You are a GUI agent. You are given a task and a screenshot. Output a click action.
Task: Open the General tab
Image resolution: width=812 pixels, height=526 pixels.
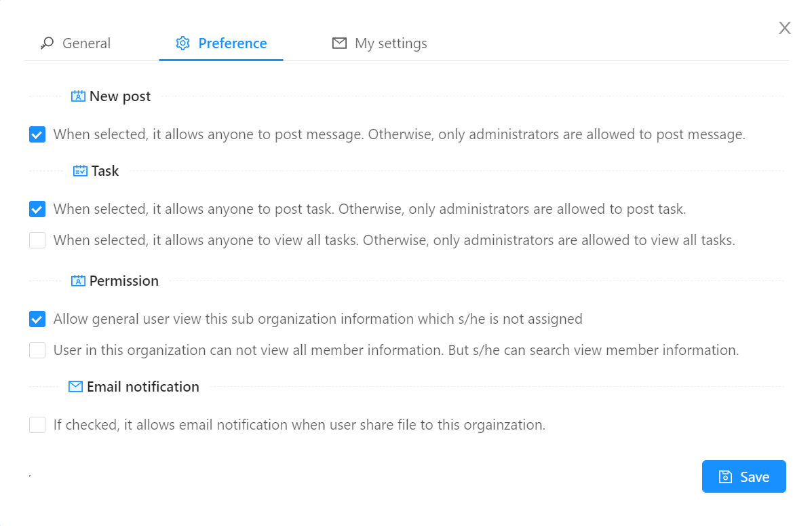click(x=75, y=43)
